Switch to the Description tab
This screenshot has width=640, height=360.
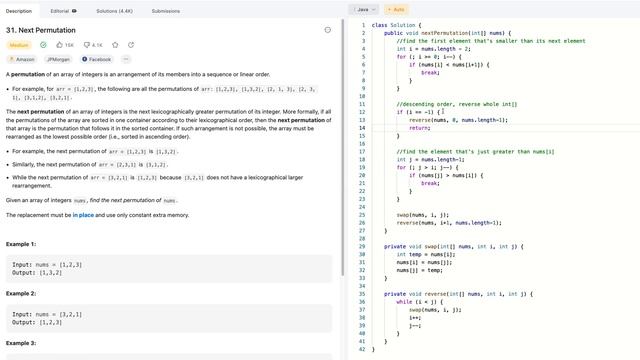(19, 11)
